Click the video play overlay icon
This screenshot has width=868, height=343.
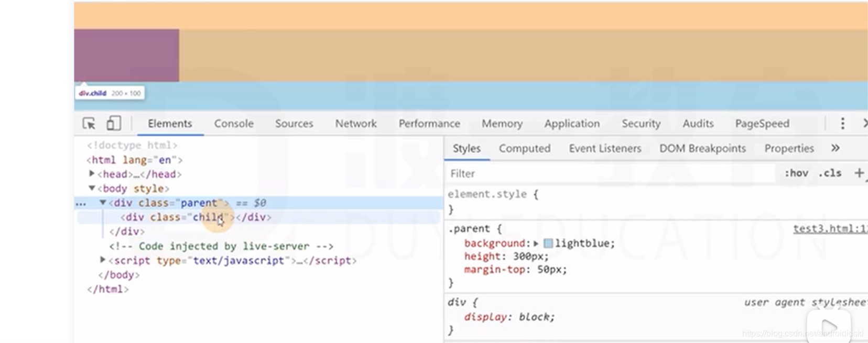click(828, 326)
